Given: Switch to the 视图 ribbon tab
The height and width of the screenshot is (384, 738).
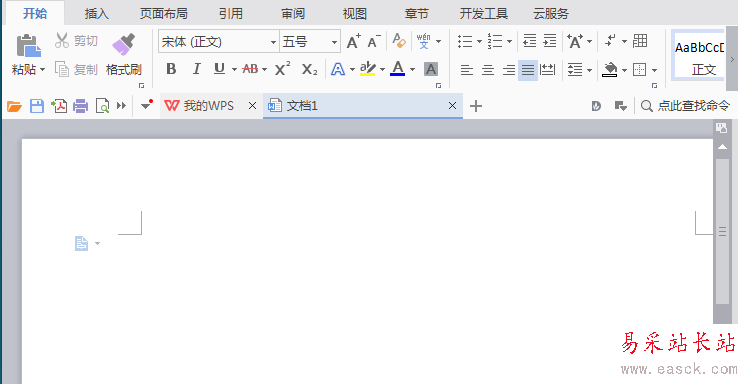Looking at the screenshot, I should tap(355, 14).
